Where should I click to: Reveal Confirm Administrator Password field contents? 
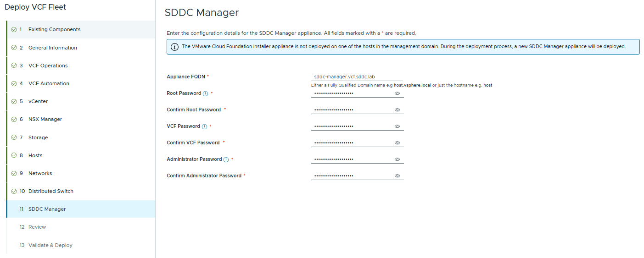pyautogui.click(x=397, y=176)
